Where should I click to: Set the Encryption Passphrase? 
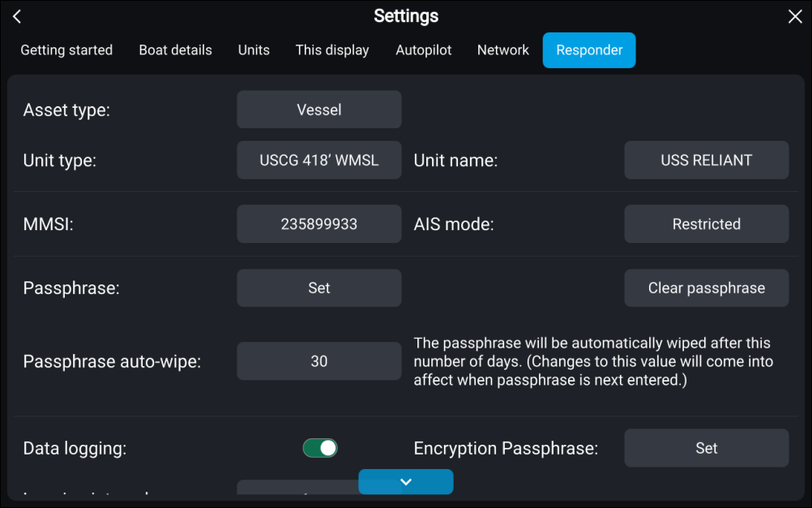pyautogui.click(x=706, y=448)
